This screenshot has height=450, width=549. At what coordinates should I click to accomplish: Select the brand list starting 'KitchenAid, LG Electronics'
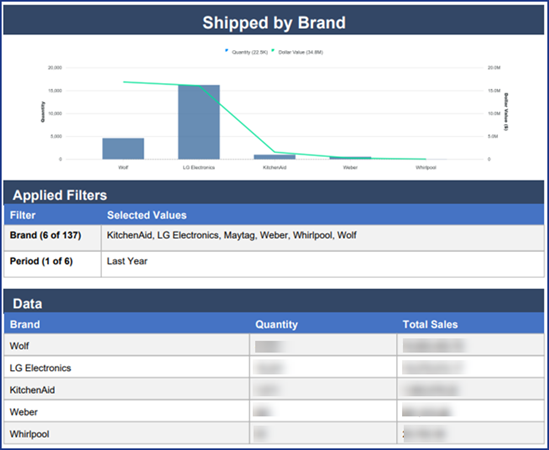(x=231, y=235)
